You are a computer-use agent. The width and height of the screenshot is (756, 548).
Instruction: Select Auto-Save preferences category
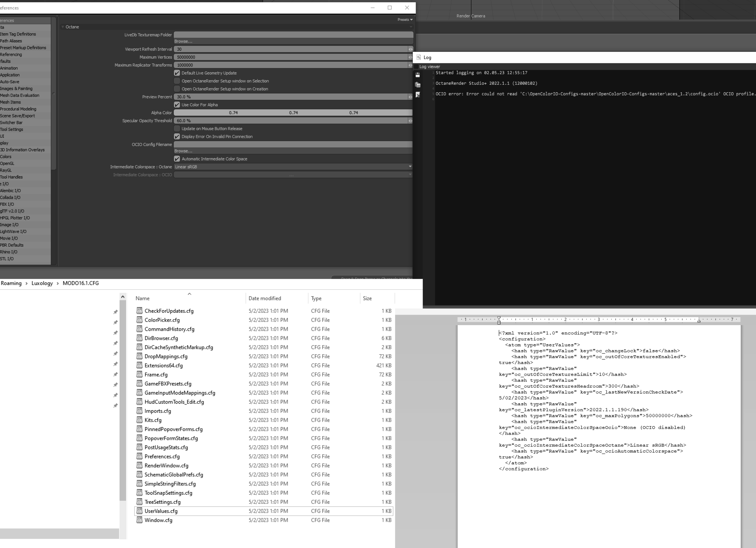(x=10, y=82)
